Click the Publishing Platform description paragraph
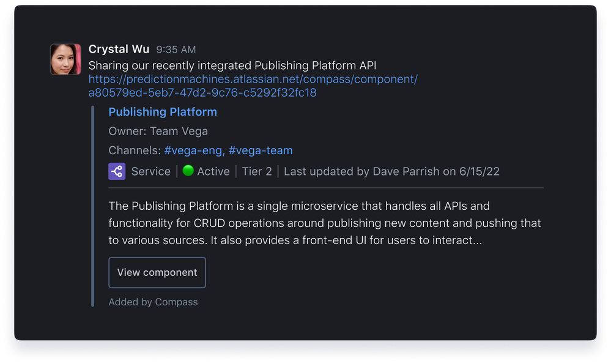The width and height of the screenshot is (611, 364). click(325, 223)
